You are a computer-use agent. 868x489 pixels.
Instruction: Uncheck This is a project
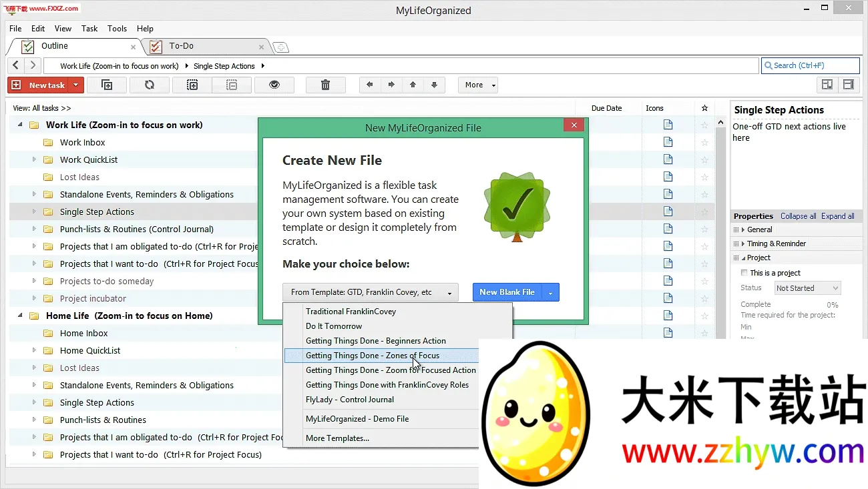coord(744,272)
